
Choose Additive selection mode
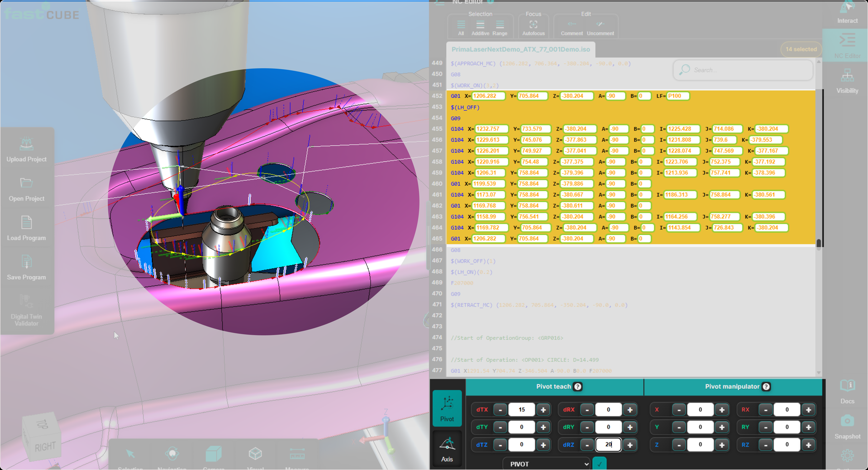point(480,28)
